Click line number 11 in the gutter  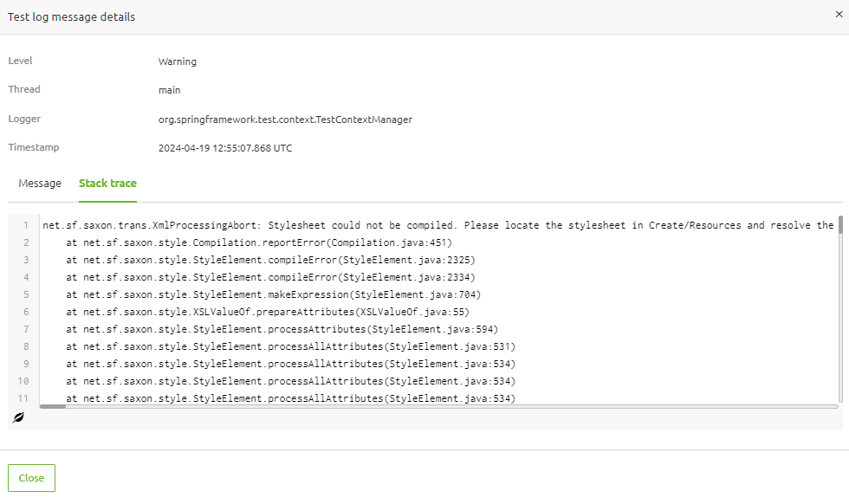pos(24,398)
